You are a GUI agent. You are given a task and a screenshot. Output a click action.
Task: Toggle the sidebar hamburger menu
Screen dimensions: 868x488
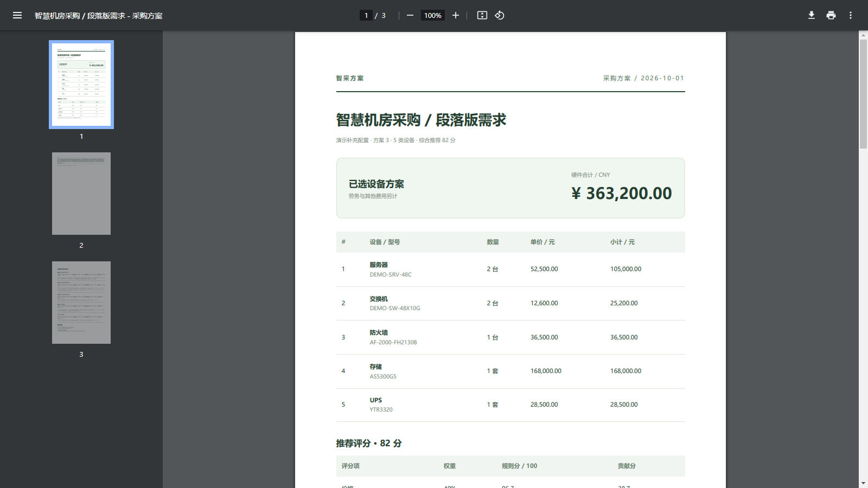coord(17,15)
